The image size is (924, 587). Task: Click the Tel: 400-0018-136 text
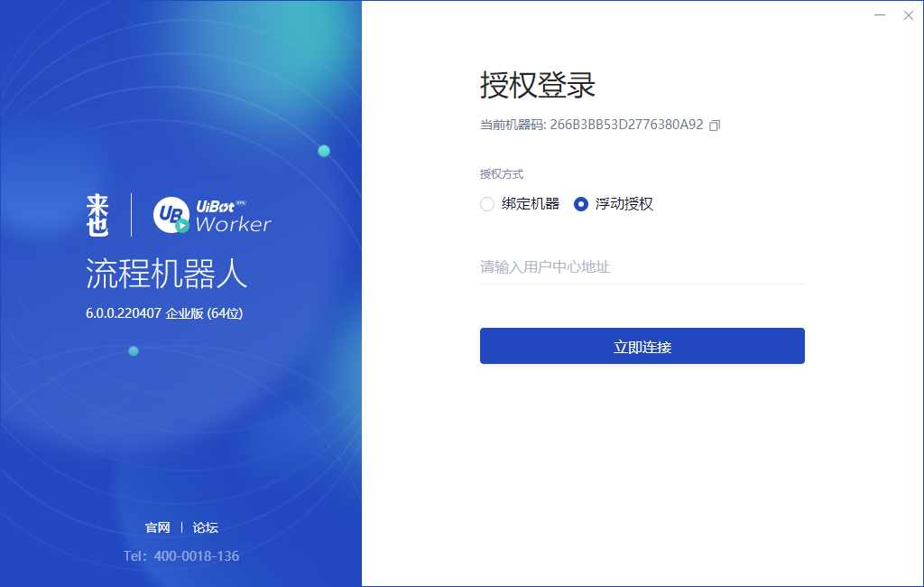point(181,555)
